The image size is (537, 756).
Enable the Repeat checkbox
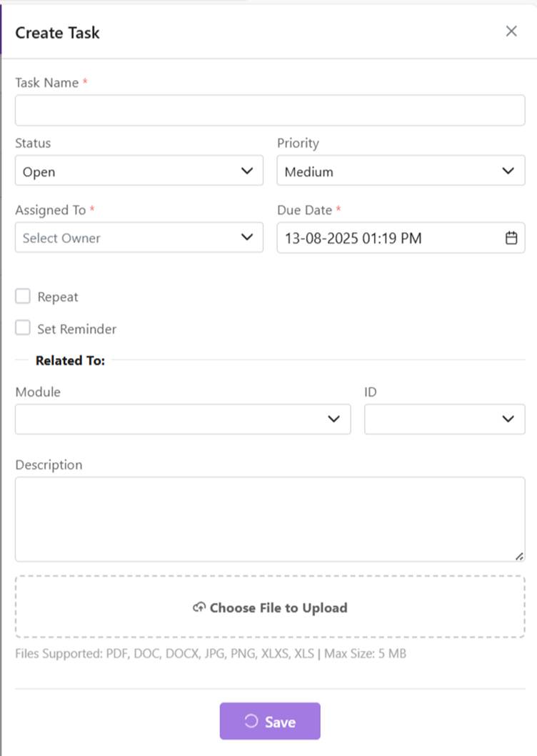(23, 297)
